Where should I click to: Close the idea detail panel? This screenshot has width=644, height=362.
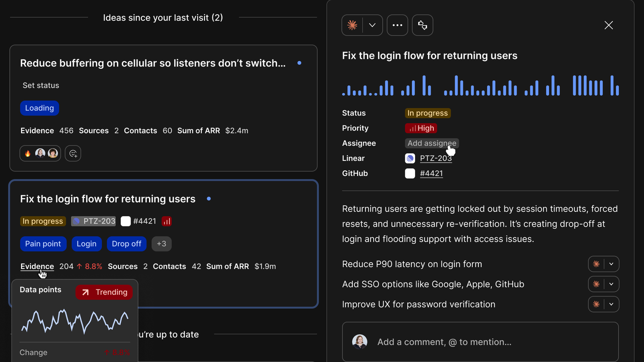click(608, 25)
